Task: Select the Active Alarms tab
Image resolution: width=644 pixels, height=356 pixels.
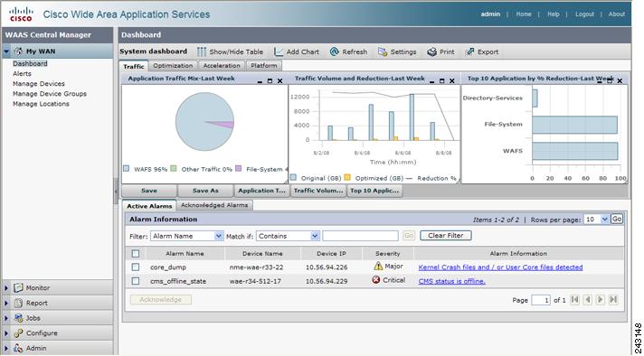Action: click(x=149, y=206)
